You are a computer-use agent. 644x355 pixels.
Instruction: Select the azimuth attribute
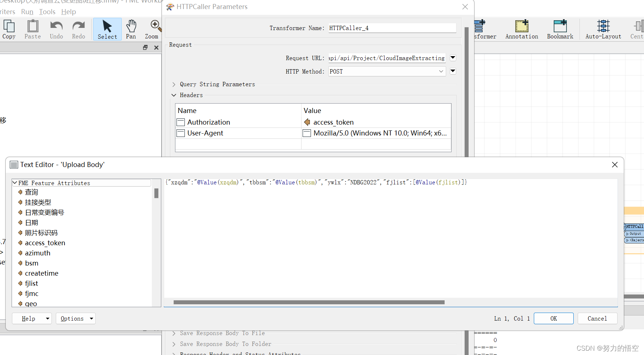tap(38, 253)
